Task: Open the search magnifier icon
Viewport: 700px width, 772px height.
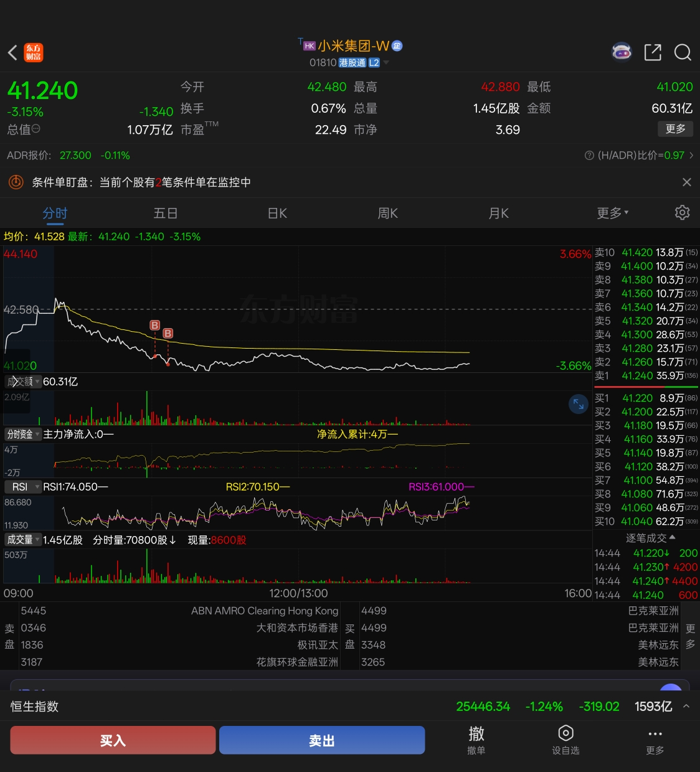Action: coord(683,52)
